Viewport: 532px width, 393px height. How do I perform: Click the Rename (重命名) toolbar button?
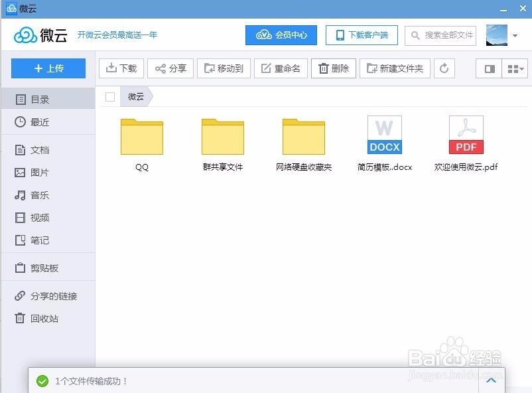pos(281,68)
